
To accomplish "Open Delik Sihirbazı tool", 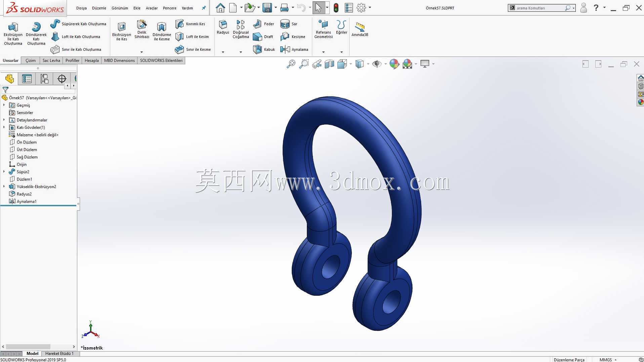I will tap(142, 29).
